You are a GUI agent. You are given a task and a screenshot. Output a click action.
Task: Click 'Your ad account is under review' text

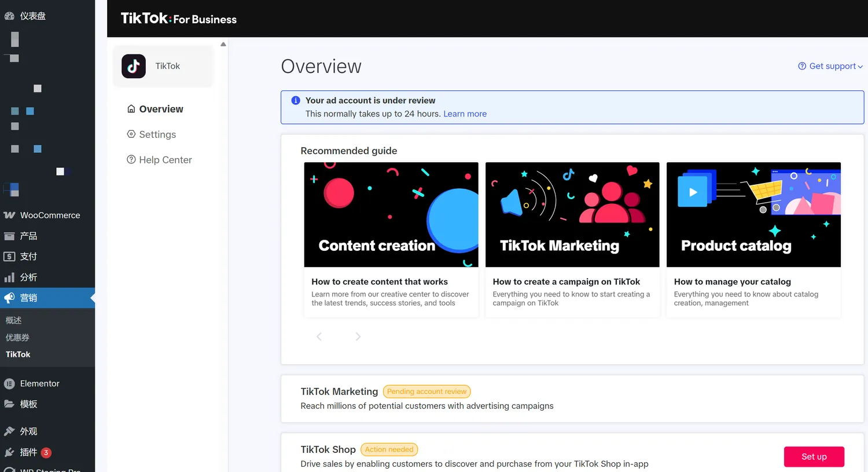coord(370,100)
